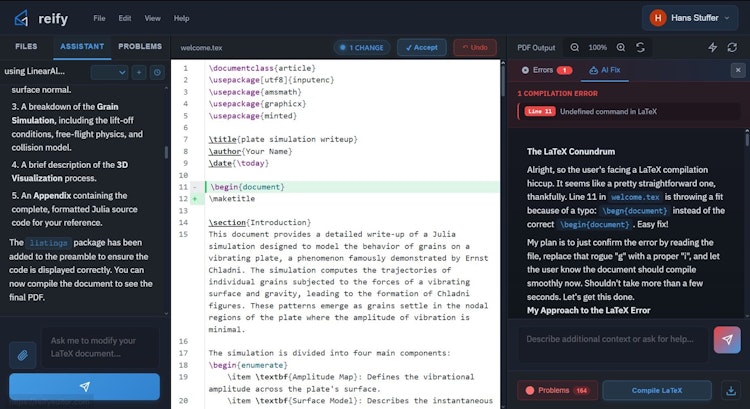Close the errors panel
The width and height of the screenshot is (750, 409).
pyautogui.click(x=738, y=70)
